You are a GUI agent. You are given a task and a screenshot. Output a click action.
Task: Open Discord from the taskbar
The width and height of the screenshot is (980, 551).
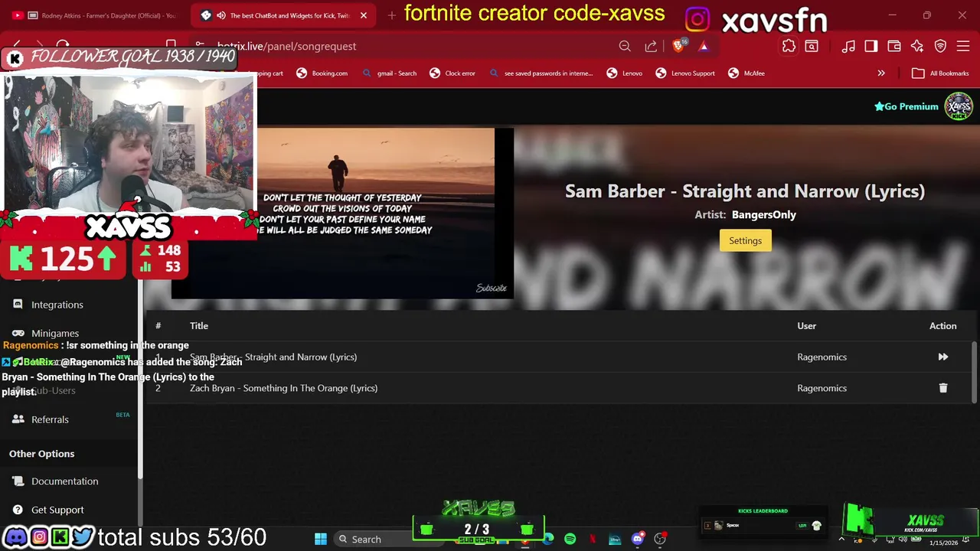[x=637, y=539]
